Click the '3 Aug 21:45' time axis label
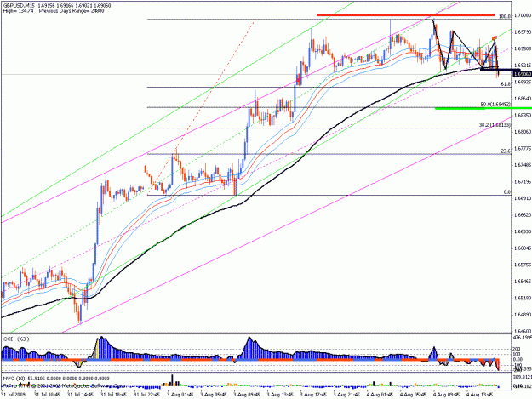 click(x=346, y=395)
